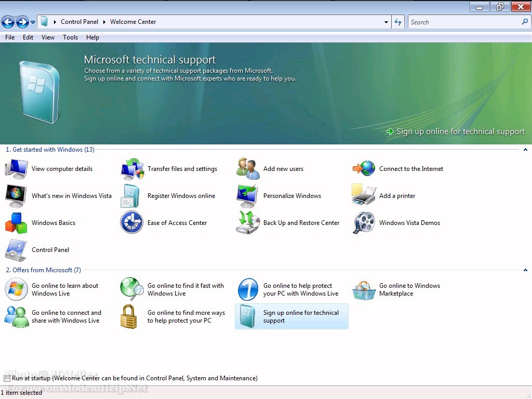Expand the address bar history dropdown
Screen dimensions: 532x399
[386, 22]
